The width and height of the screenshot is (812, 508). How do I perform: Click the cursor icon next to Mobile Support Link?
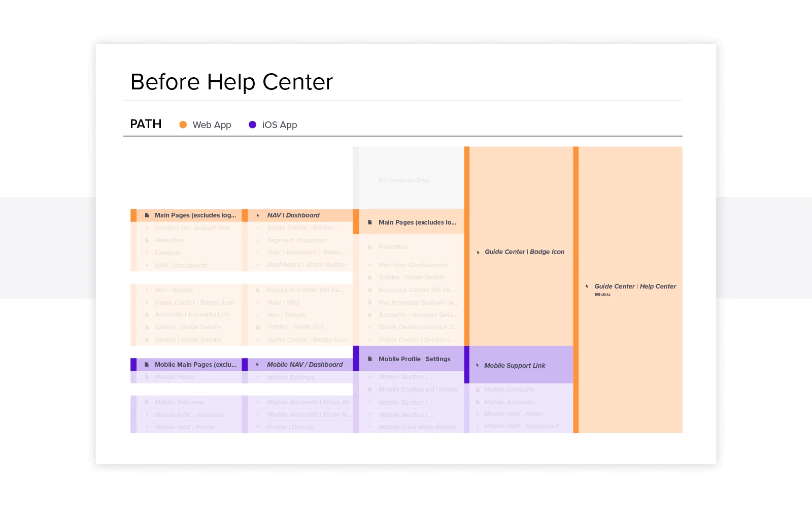coord(478,365)
